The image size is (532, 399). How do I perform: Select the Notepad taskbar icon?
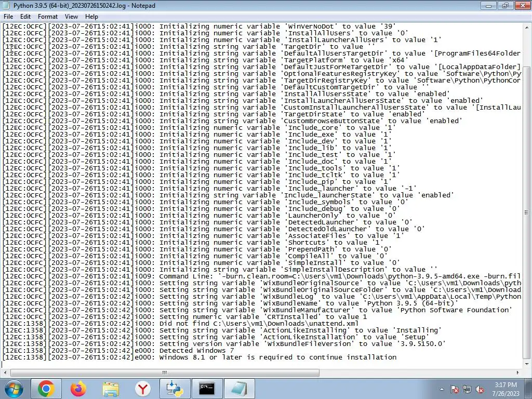point(240,389)
